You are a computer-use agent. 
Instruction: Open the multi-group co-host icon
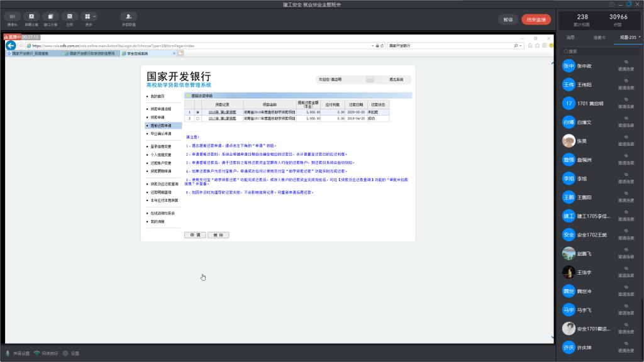[128, 17]
